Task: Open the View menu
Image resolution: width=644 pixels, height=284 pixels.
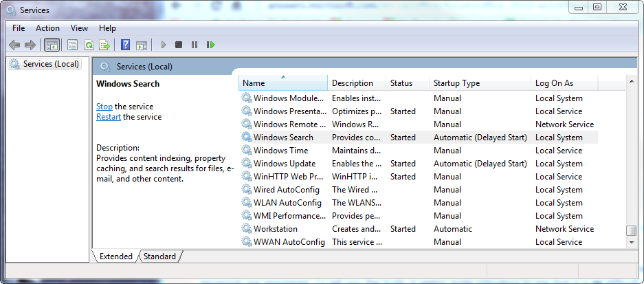Action: coord(79,28)
